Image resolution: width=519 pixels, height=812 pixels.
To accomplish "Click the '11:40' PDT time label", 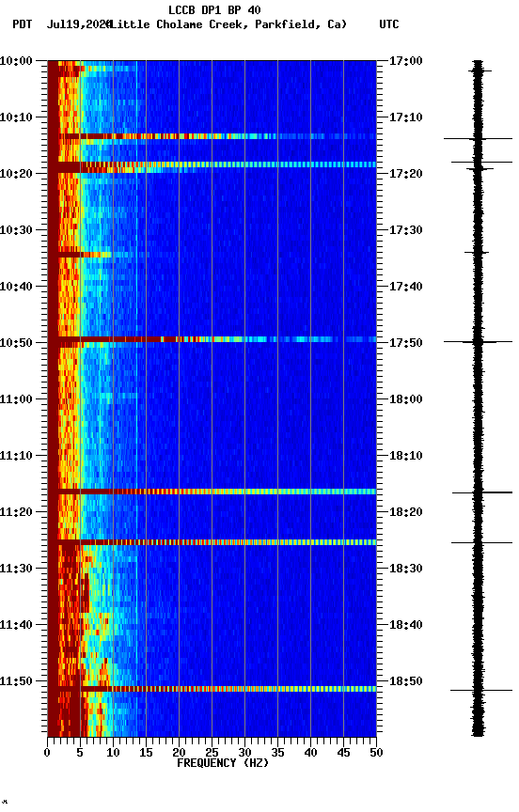I will [x=16, y=626].
